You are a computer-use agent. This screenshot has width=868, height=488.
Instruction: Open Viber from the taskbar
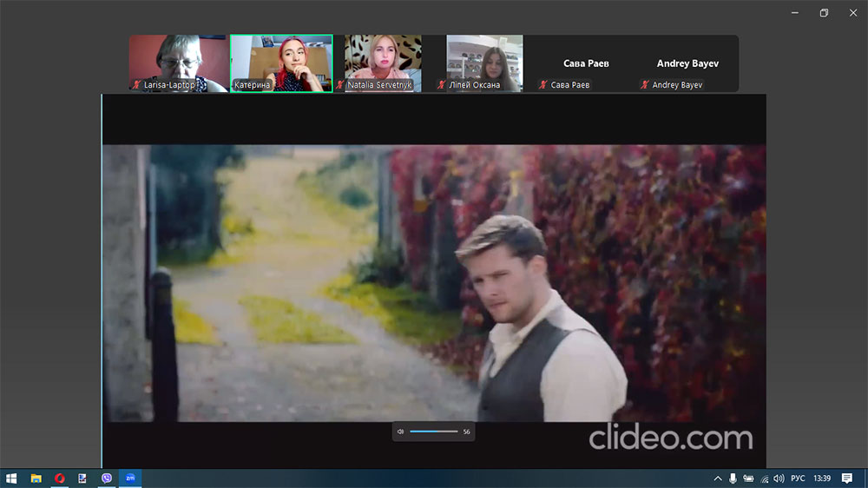[x=106, y=478]
